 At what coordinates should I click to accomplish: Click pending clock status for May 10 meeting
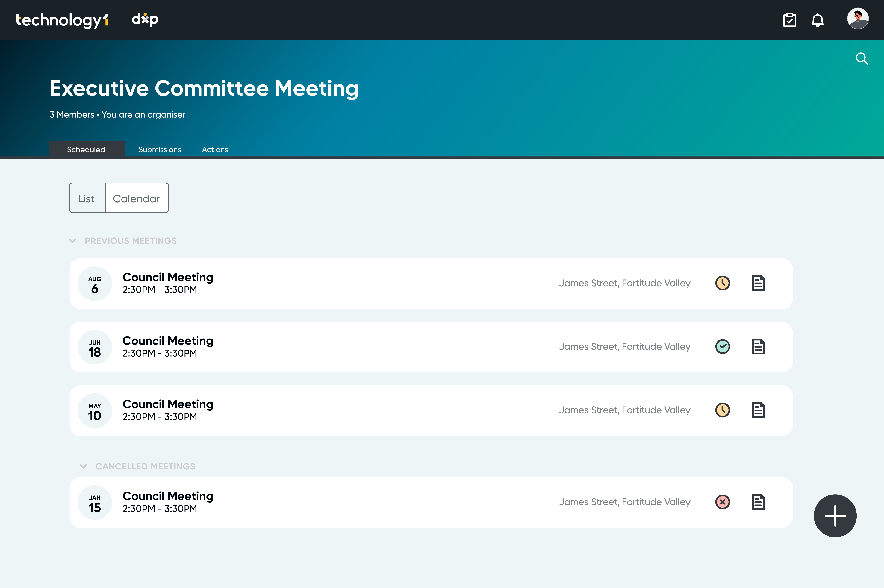click(x=722, y=410)
